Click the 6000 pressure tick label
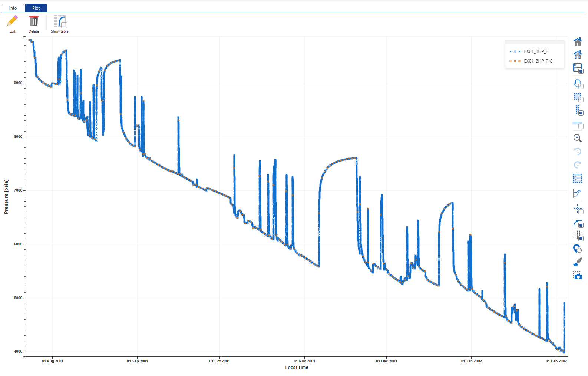 (x=18, y=244)
